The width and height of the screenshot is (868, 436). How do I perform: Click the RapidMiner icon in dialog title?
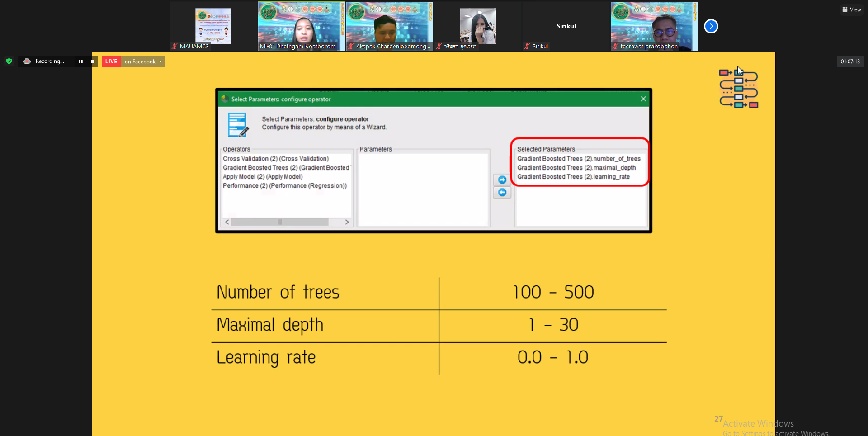pos(225,99)
